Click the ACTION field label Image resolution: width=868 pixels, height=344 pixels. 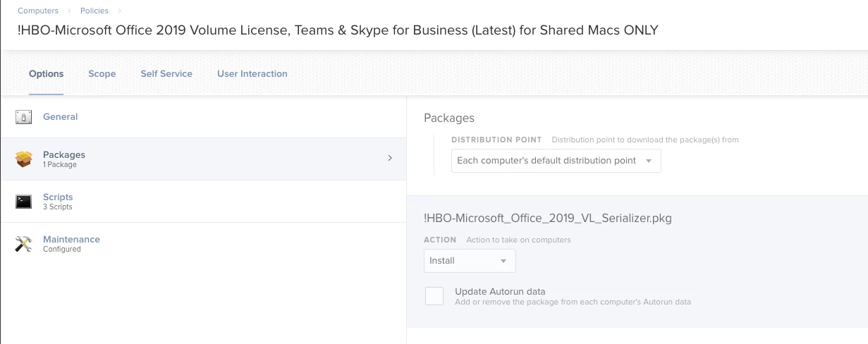point(440,240)
